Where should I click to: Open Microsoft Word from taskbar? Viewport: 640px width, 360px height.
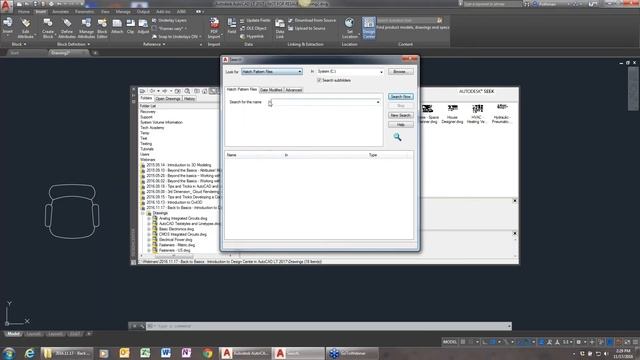(x=165, y=353)
